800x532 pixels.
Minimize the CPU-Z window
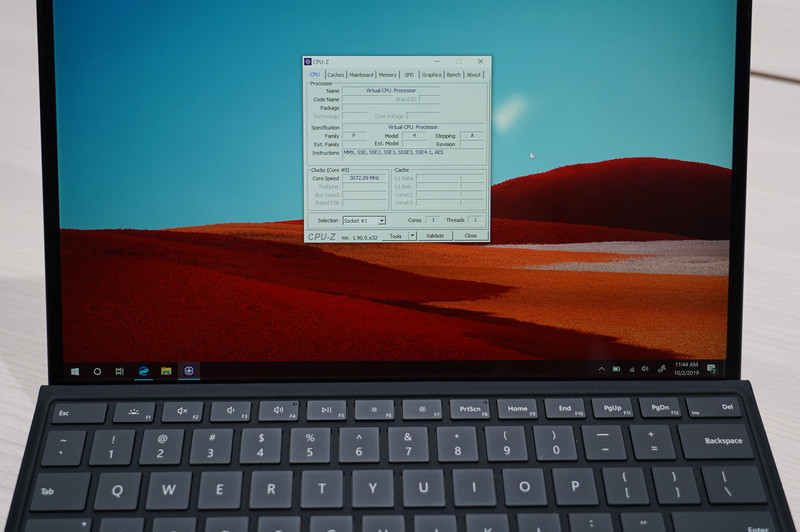(x=438, y=61)
